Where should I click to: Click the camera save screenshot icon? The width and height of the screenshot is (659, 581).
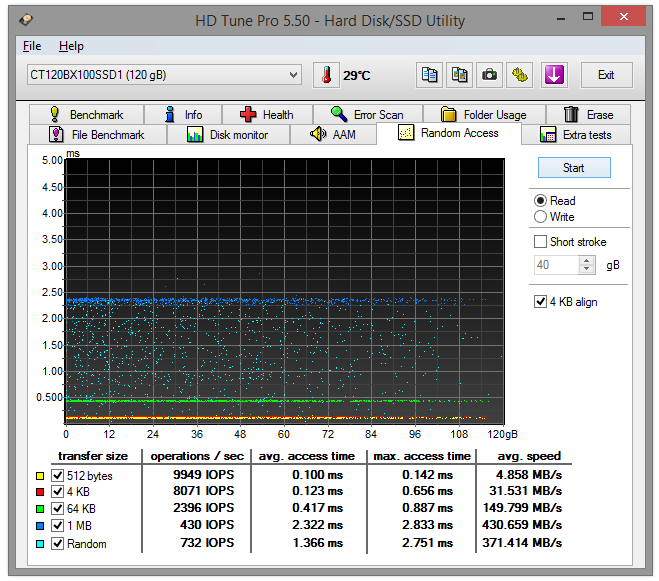(x=489, y=75)
